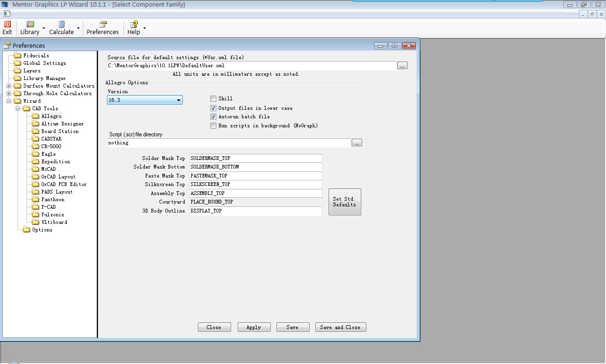Click the source file path field
606x364 pixels.
[x=251, y=66]
